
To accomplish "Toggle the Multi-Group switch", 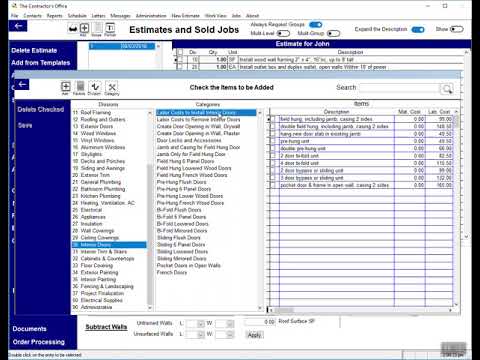I will 333,33.
